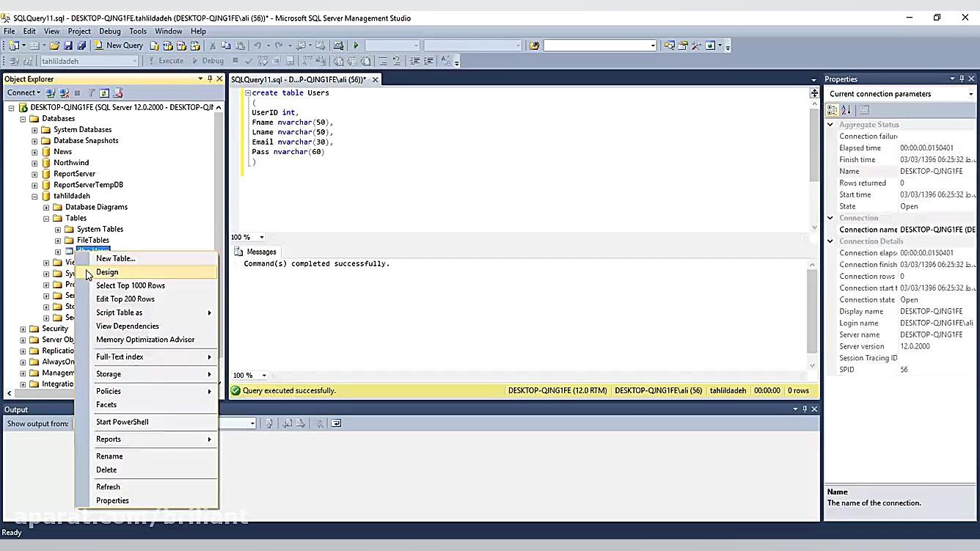Open a file with the folder icon
Image resolution: width=980 pixels, height=551 pixels.
click(x=54, y=45)
